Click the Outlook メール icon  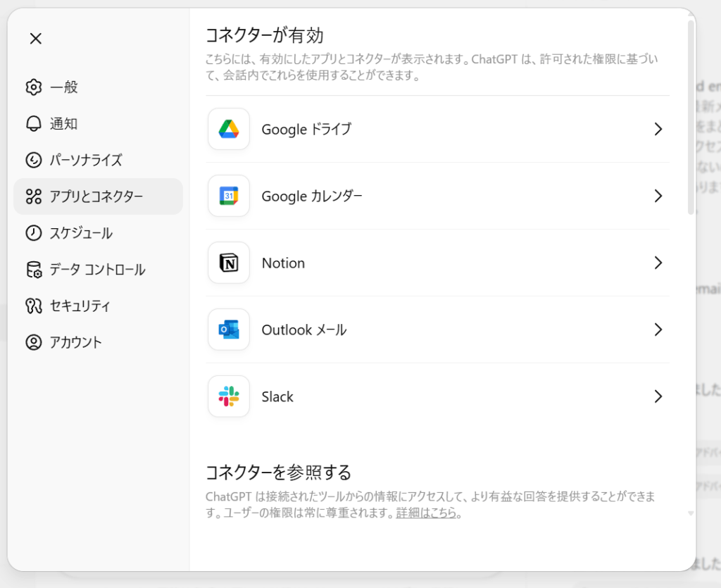(228, 330)
